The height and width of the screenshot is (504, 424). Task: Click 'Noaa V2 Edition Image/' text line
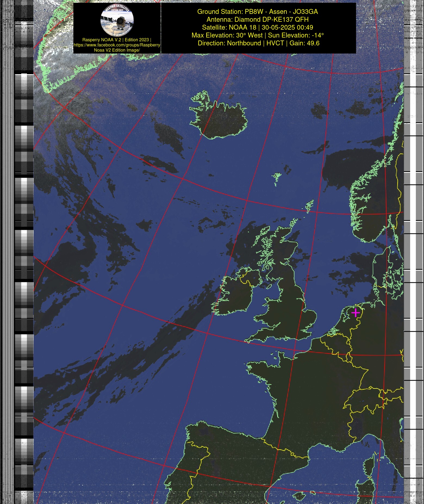[x=117, y=50]
